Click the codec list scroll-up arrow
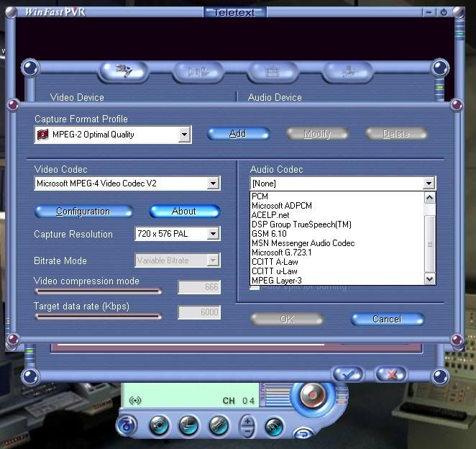This screenshot has height=449, width=476. (429, 198)
